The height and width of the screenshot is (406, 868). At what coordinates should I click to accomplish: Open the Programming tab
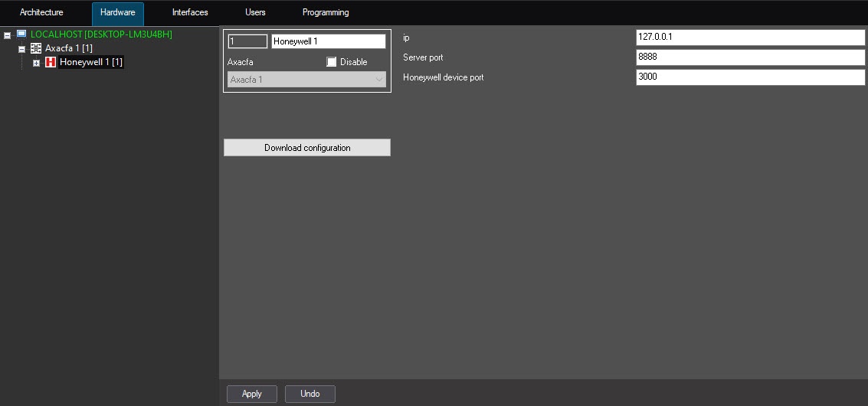[326, 12]
